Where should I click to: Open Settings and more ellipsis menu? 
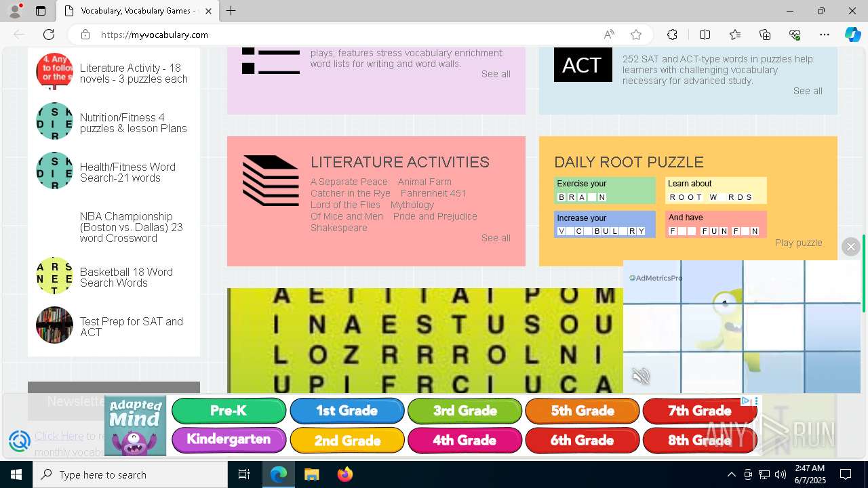pyautogui.click(x=825, y=35)
